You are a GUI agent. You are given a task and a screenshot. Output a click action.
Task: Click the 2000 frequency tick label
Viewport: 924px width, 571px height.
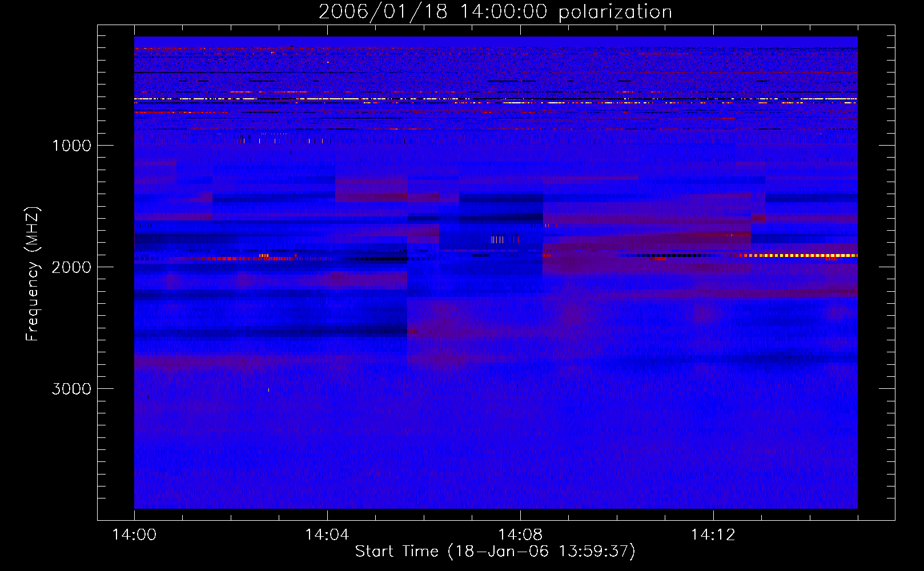pos(71,267)
